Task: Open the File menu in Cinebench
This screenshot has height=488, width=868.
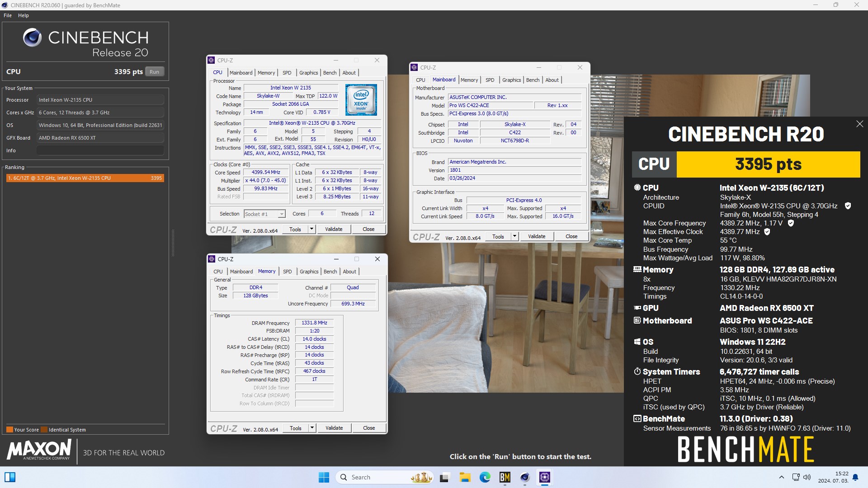Action: point(8,15)
